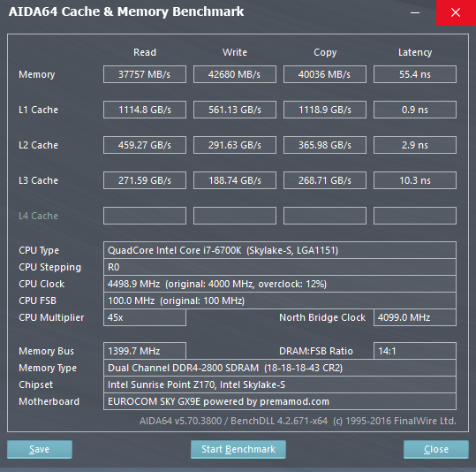Click the L3 Cache Copy value
Screen dimensions: 476x472
(325, 180)
